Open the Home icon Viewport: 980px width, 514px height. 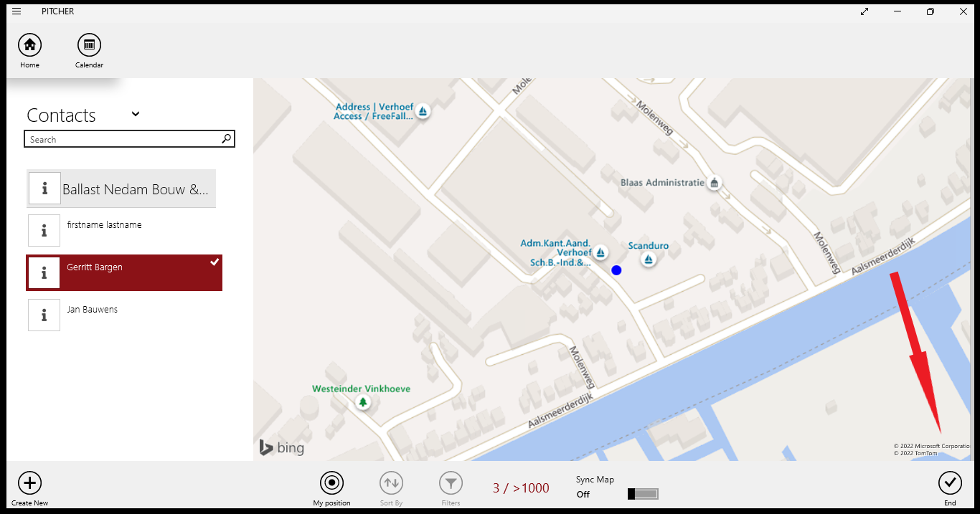pos(29,45)
